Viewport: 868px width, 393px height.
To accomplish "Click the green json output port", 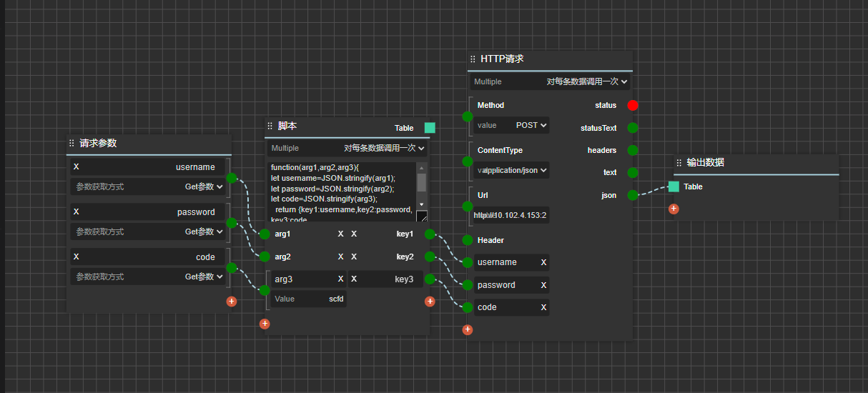I will point(632,195).
